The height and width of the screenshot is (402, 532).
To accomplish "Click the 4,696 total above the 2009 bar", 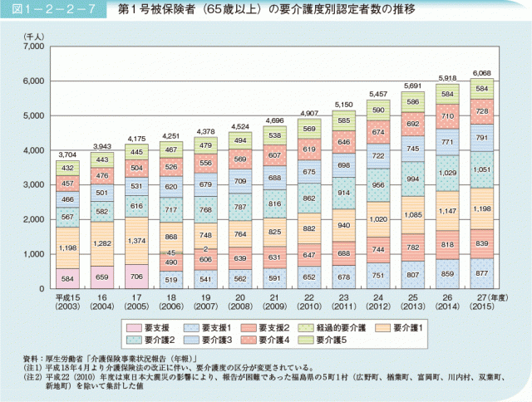I will (274, 120).
